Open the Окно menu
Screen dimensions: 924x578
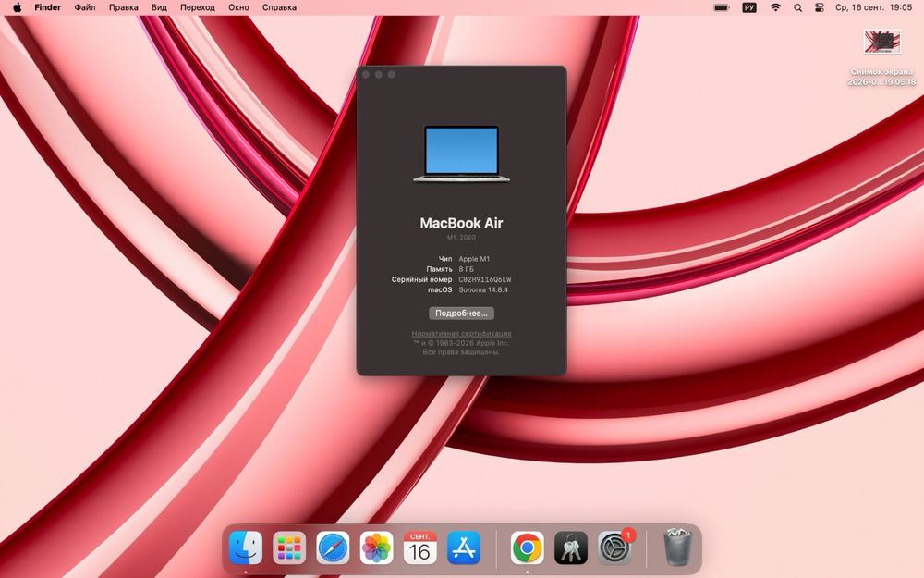tap(238, 7)
